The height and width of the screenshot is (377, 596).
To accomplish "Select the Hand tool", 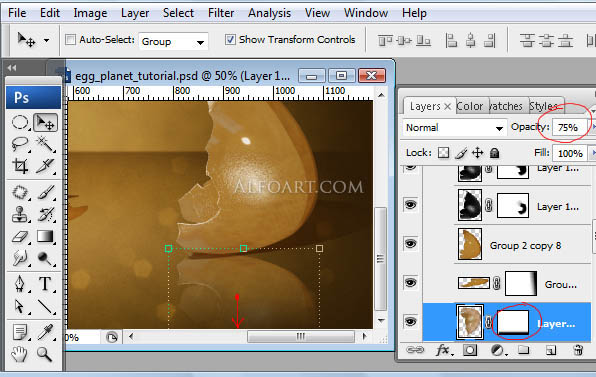I will (x=19, y=354).
